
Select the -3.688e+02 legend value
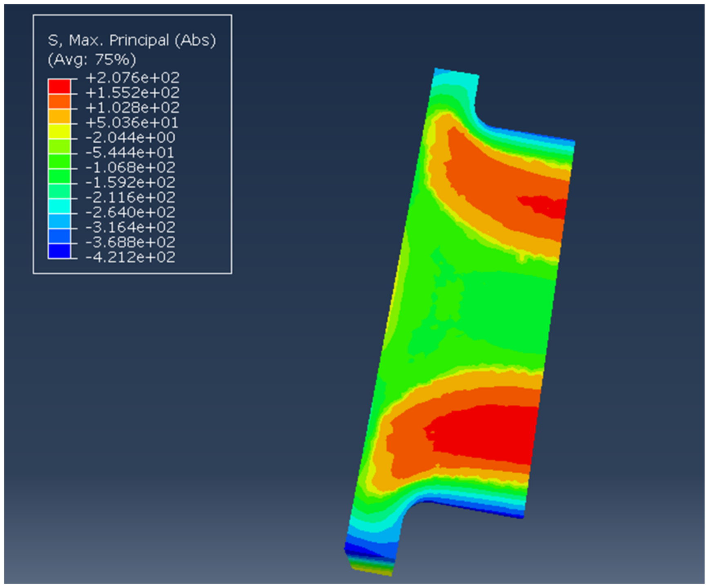coord(130,242)
